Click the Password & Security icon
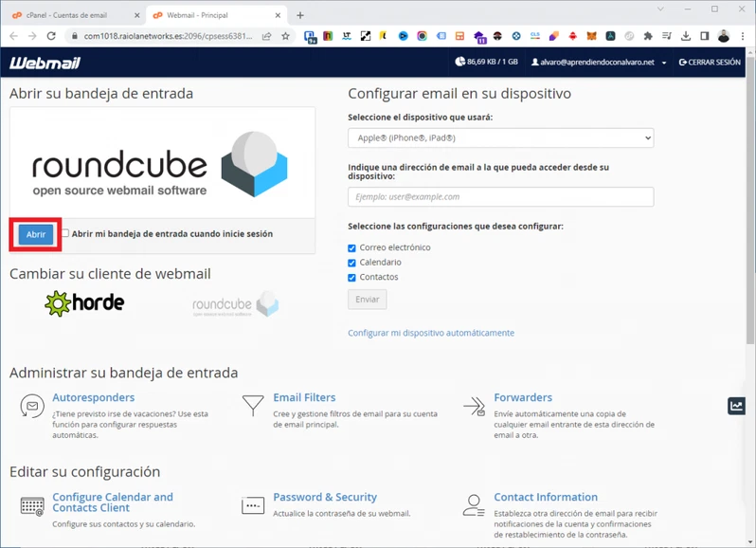This screenshot has width=756, height=548. pos(253,506)
